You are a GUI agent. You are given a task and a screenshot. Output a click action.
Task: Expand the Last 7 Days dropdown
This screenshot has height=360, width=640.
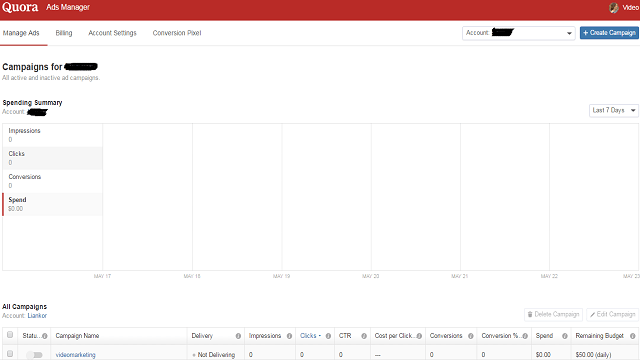[x=613, y=110]
